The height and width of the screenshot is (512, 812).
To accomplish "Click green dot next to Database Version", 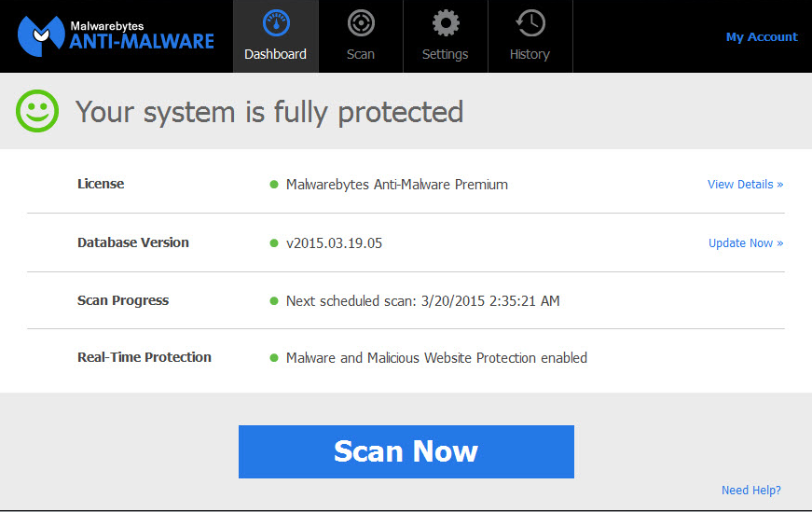I will [274, 243].
